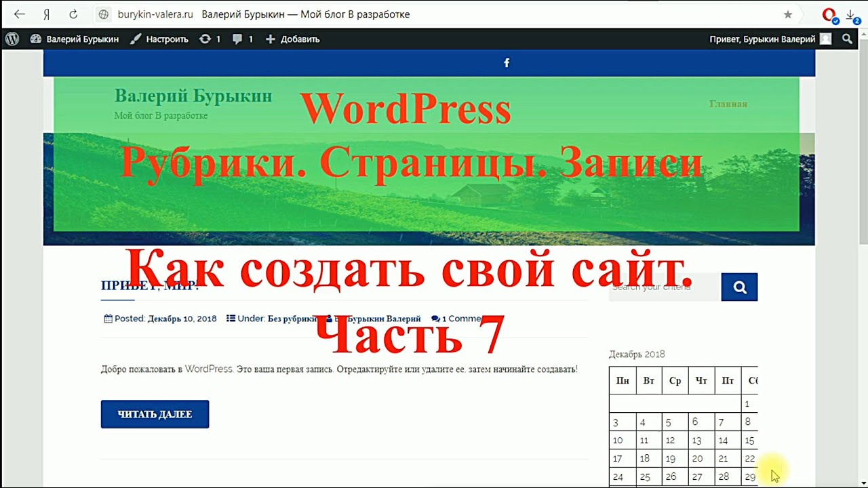Viewport: 868px width, 488px height.
Task: Click Настроить in the admin bar
Action: point(159,39)
